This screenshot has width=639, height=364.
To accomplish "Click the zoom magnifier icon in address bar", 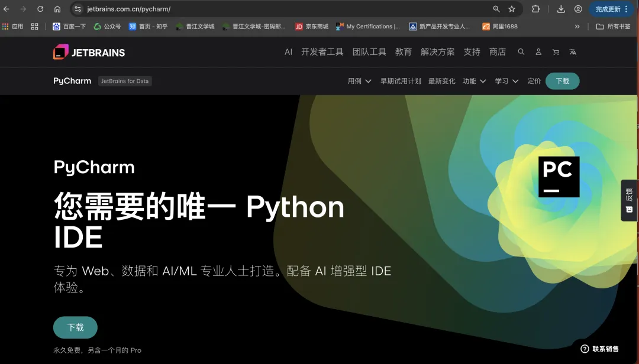I will click(x=496, y=9).
